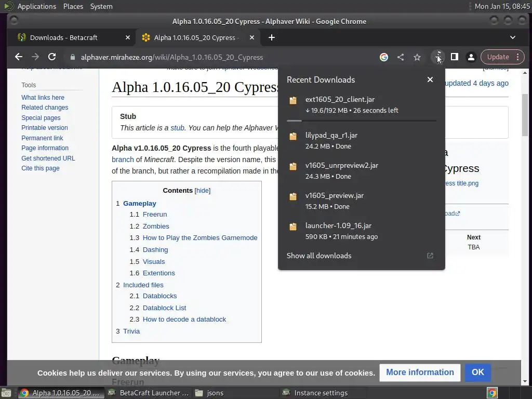Open ext1605_20_client.jar download entry
Viewport: 532px width, 399px height.
[362, 105]
